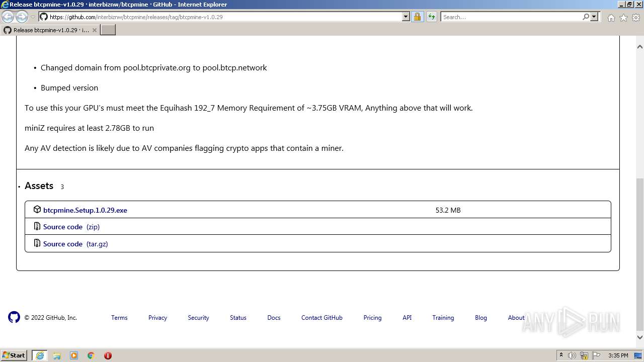Open the search provider dropdown arrow
Image resolution: width=644 pixels, height=362 pixels.
pyautogui.click(x=594, y=17)
